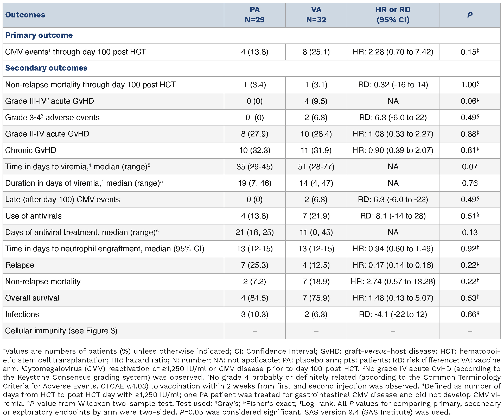Click the VA N=32 column header
504x420 pixels.
(x=316, y=15)
